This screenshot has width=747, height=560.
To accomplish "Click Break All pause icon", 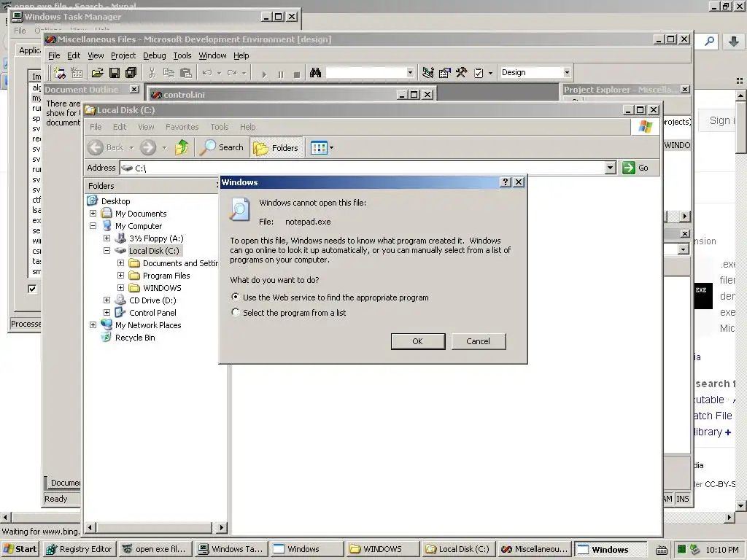I will tap(281, 74).
